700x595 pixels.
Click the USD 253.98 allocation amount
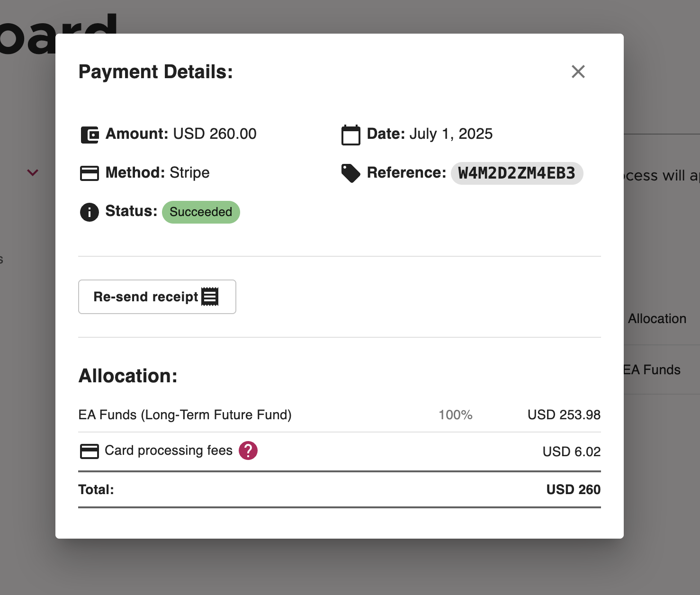click(564, 415)
